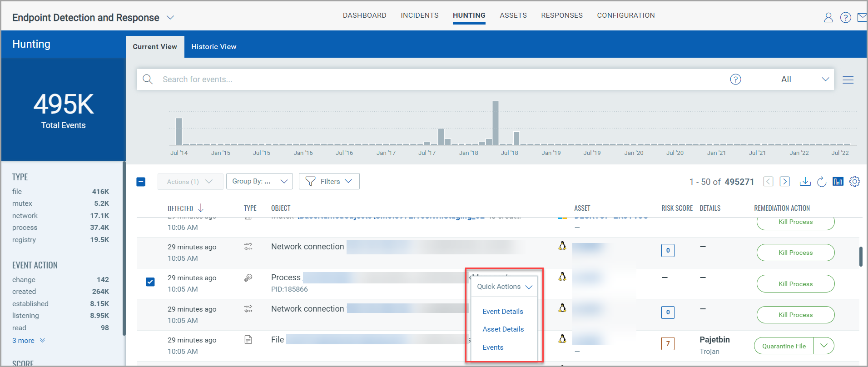The width and height of the screenshot is (868, 367).
Task: Expand 3 more event actions
Action: click(29, 341)
